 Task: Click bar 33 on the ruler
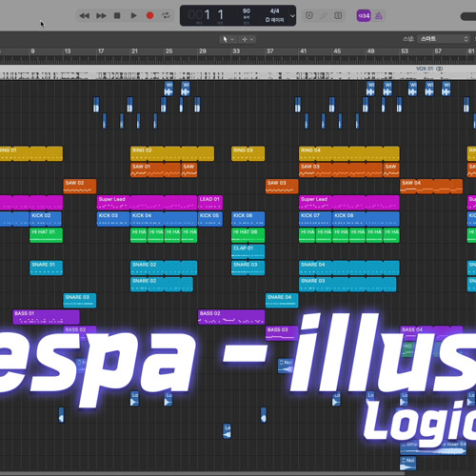(x=236, y=50)
